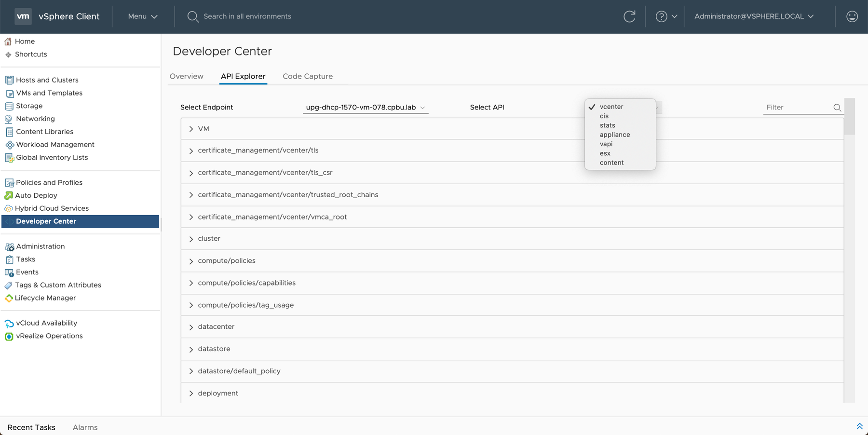Switch to the Overview tab
This screenshot has width=868, height=435.
(187, 76)
